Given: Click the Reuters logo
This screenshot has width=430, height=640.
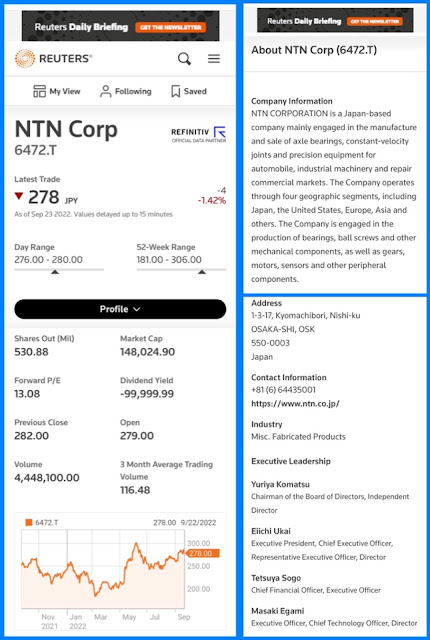Looking at the screenshot, I should tap(53, 58).
